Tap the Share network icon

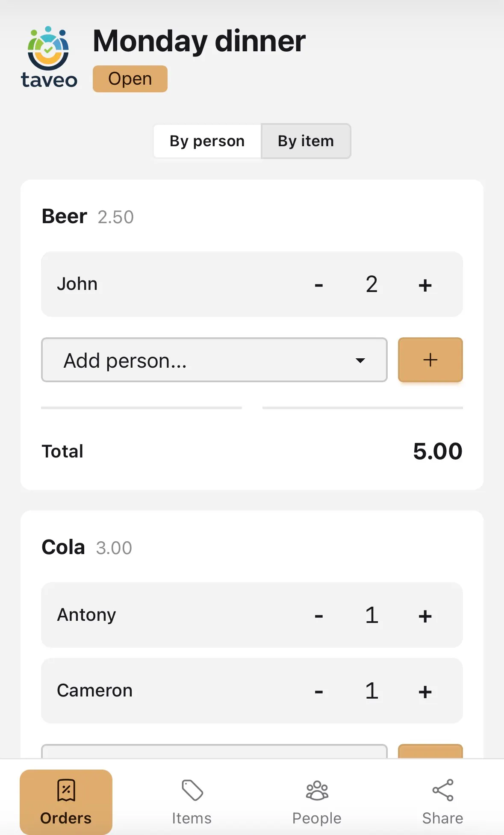pyautogui.click(x=442, y=790)
